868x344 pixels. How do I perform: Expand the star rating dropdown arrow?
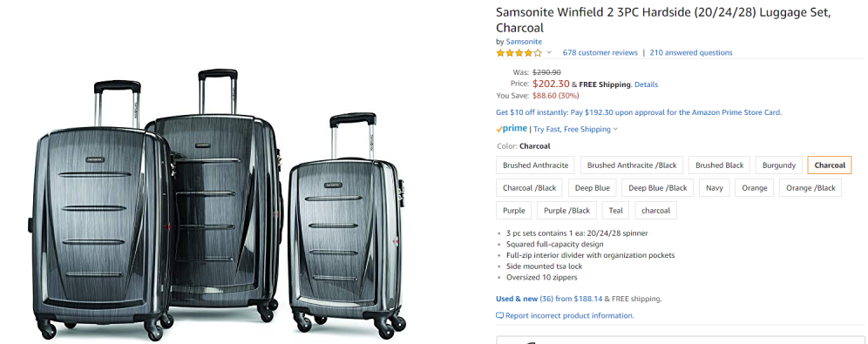point(549,52)
